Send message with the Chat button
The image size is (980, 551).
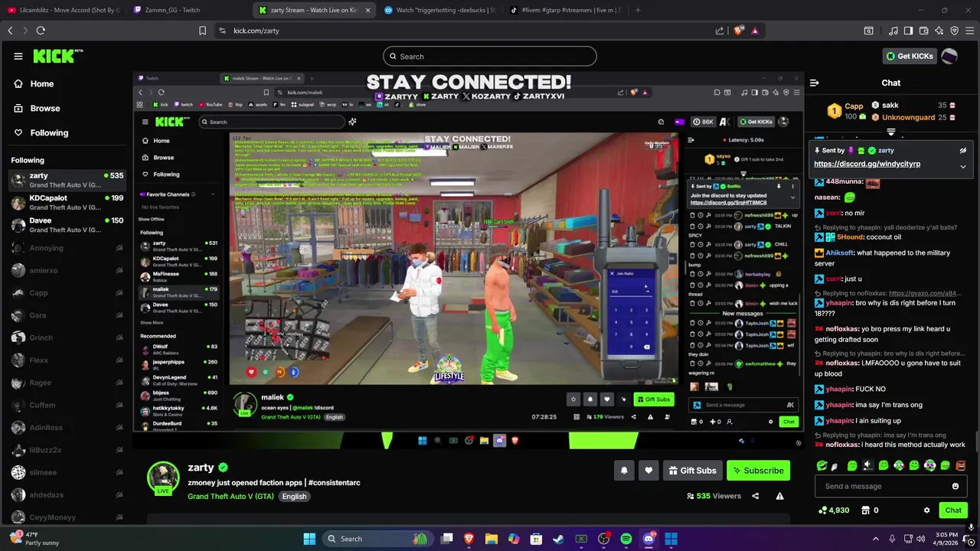coord(952,510)
